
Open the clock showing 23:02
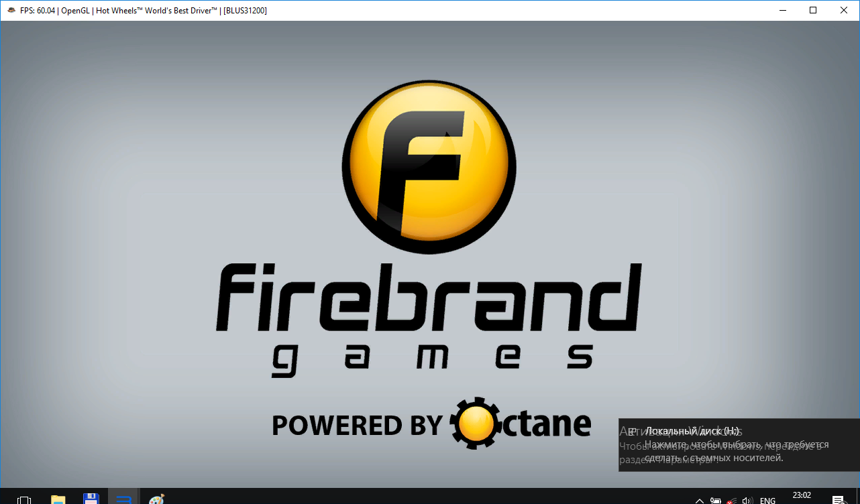pyautogui.click(x=802, y=497)
